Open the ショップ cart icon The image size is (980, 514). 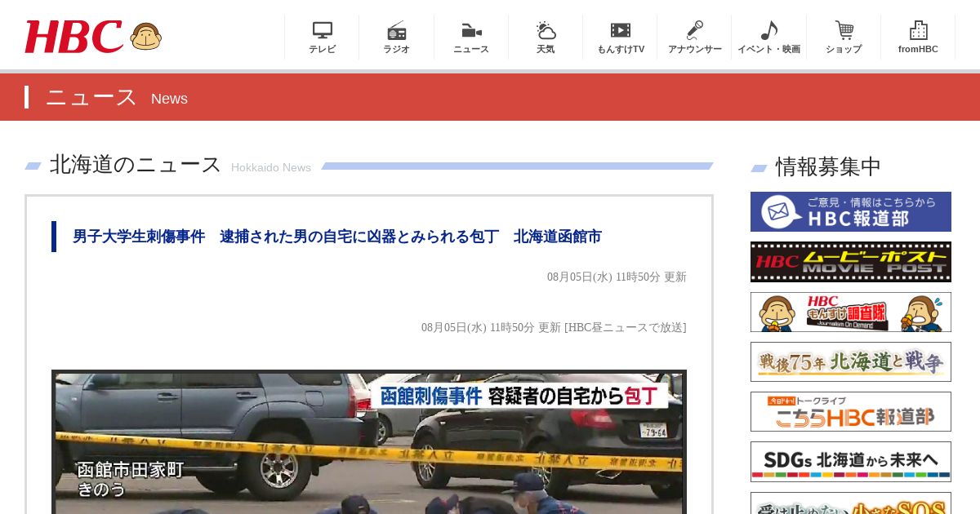844,30
